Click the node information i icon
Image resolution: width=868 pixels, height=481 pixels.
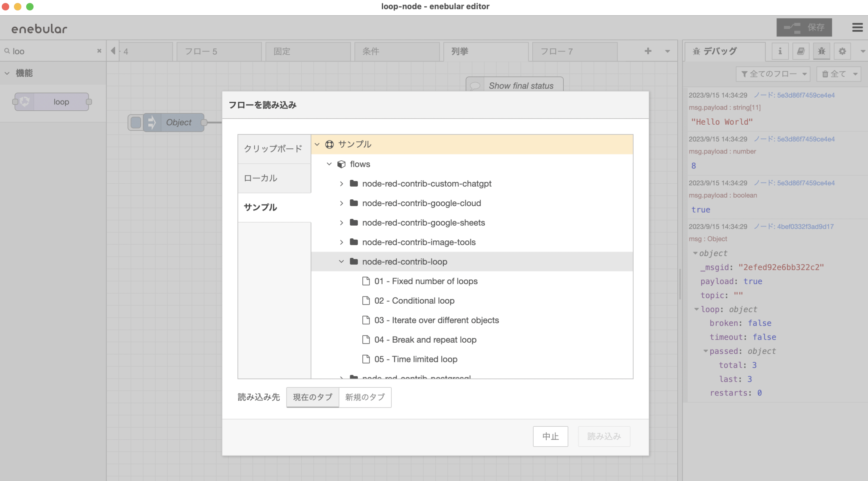780,51
